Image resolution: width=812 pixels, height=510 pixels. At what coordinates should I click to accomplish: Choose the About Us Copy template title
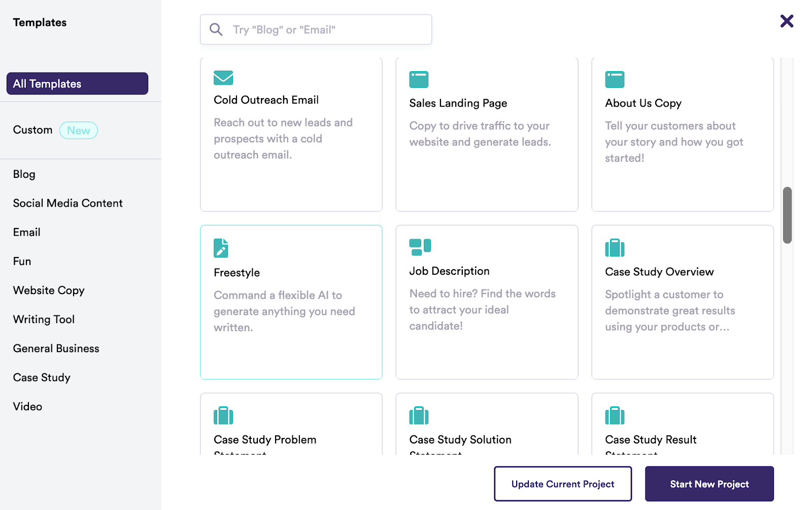click(x=644, y=103)
